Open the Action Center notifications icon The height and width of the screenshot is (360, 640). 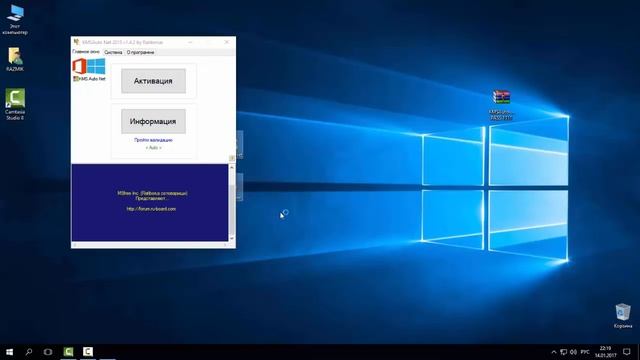[x=627, y=352]
